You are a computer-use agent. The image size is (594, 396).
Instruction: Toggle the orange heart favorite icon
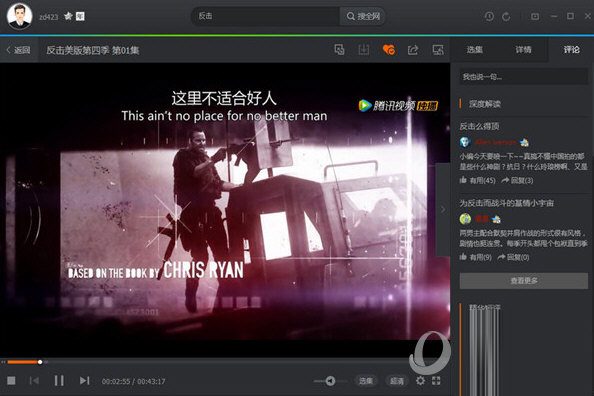coord(389,50)
